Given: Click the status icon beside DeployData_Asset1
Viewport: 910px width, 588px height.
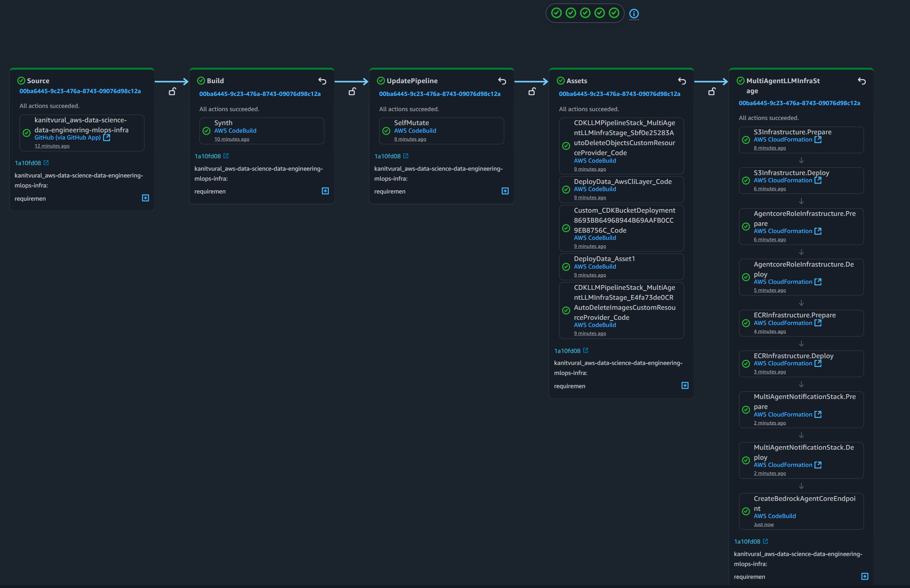Looking at the screenshot, I should click(x=566, y=267).
